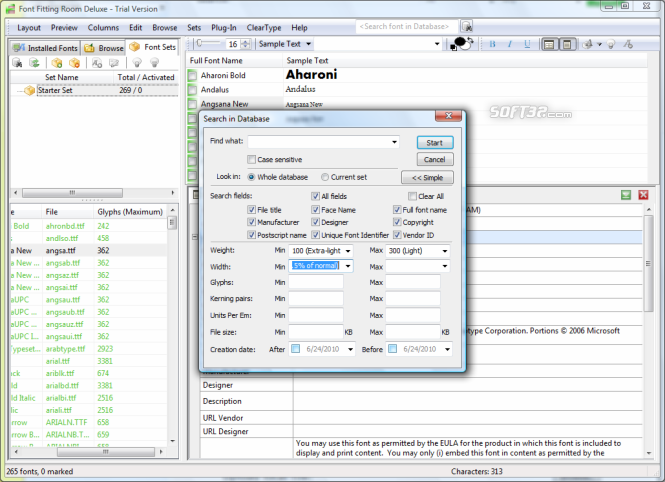Uncheck the Vendor ID search field
Viewport: 665px width, 482px height.
(x=397, y=234)
